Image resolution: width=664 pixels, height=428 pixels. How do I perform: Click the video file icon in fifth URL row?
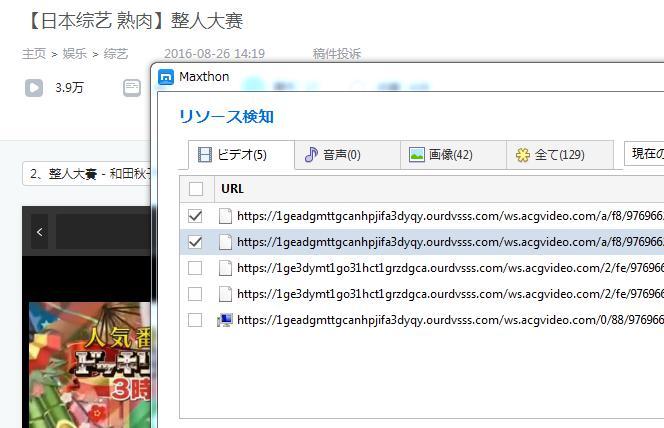coord(225,320)
